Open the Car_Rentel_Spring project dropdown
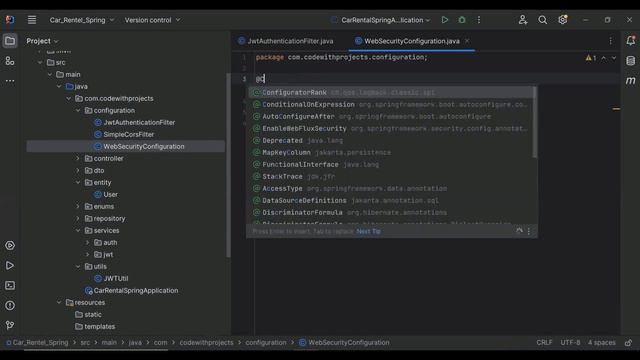Image resolution: width=640 pixels, height=360 pixels. 82,20
